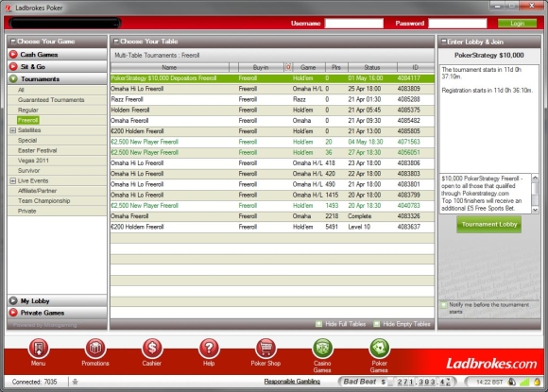Click the yellow padlock status icon
The width and height of the screenshot is (548, 392).
[538, 382]
